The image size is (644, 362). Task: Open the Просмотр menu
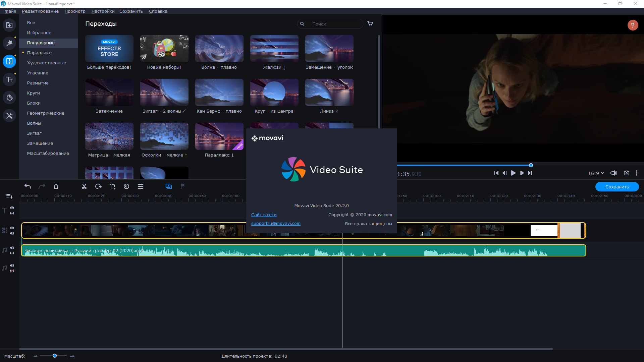pyautogui.click(x=75, y=11)
